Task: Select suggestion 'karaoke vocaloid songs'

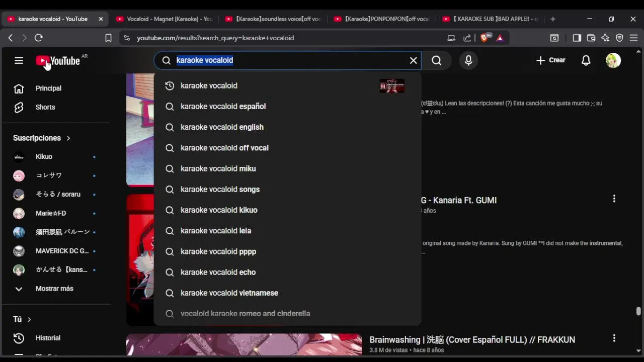Action: [287, 190]
